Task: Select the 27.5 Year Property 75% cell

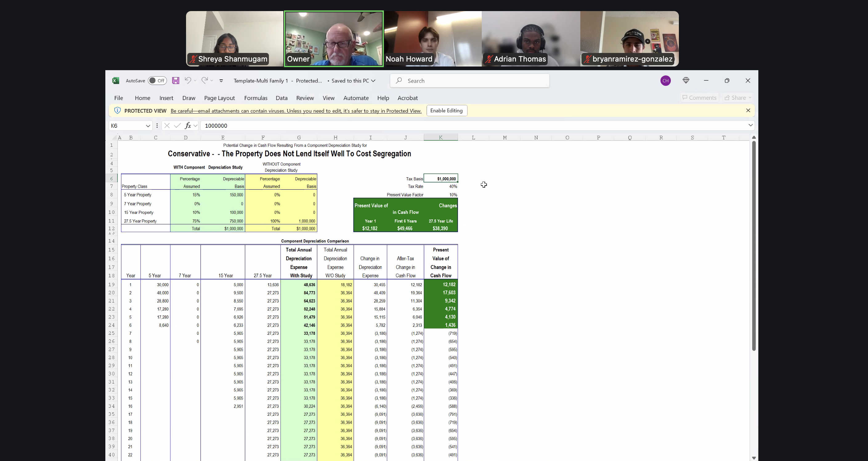Action: click(186, 221)
